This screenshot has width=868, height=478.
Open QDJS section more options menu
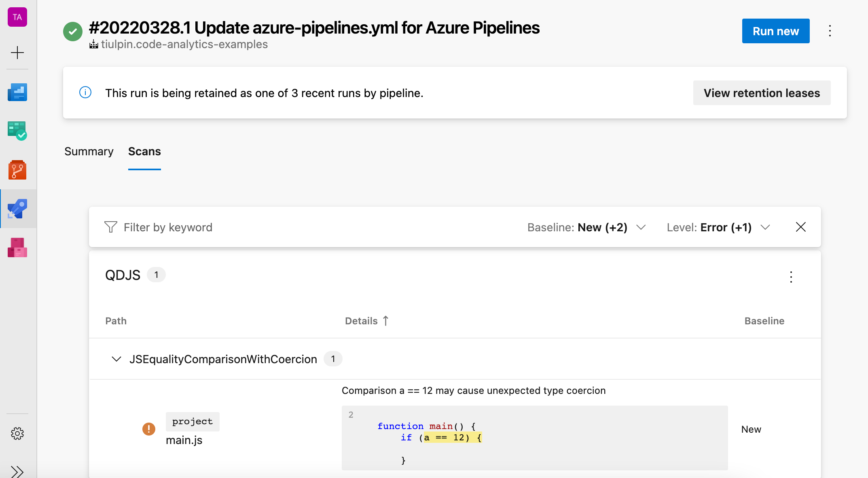791,277
